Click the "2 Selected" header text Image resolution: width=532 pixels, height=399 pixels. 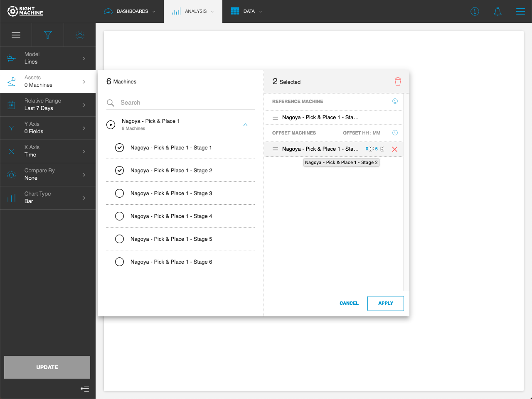click(x=286, y=81)
